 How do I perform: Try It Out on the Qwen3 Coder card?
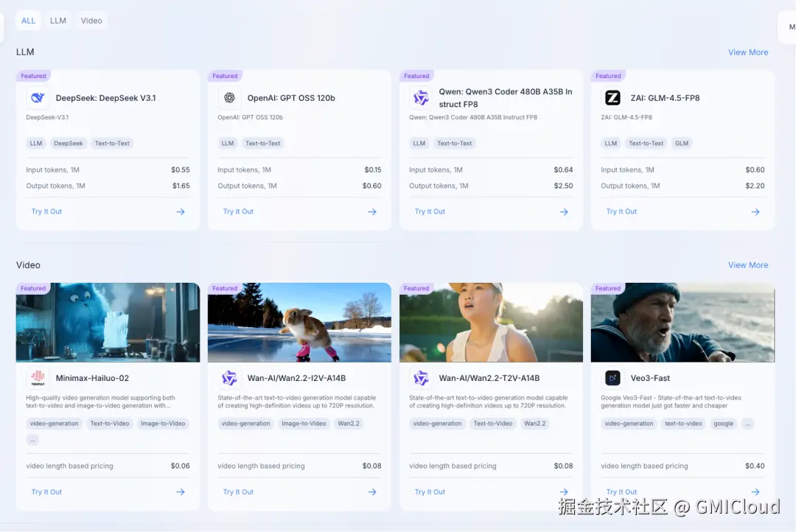[430, 211]
